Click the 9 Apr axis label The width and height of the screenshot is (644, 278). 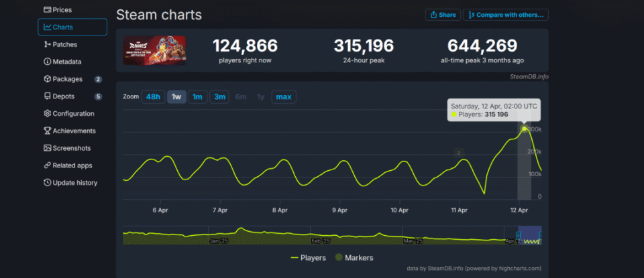click(339, 210)
